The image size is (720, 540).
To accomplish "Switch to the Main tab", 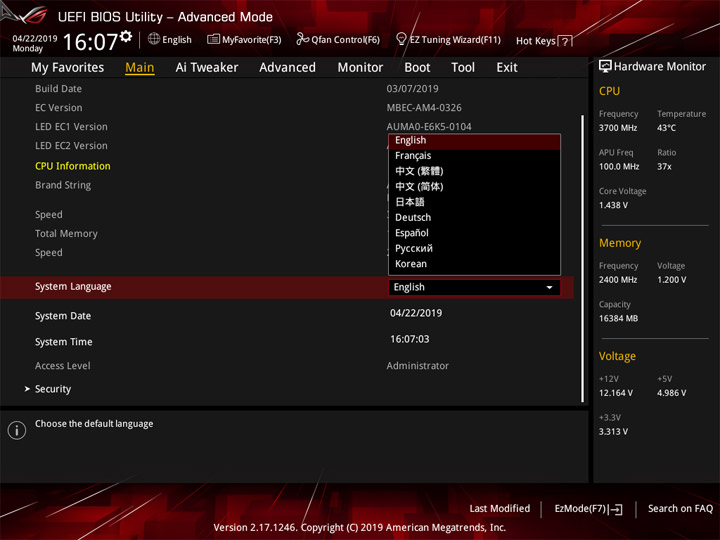I will [x=140, y=68].
